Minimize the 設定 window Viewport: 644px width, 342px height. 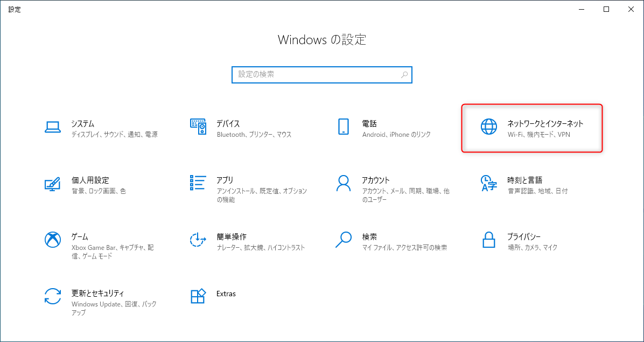582,10
